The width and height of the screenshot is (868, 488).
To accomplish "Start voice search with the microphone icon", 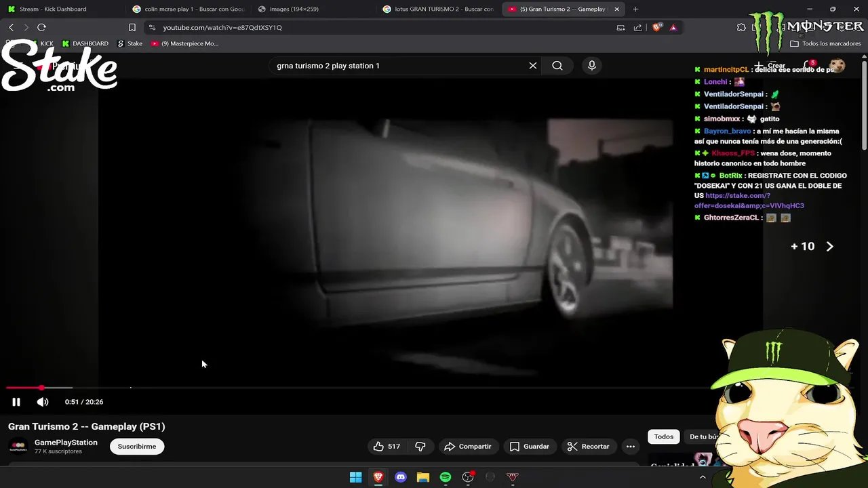I will click(592, 66).
